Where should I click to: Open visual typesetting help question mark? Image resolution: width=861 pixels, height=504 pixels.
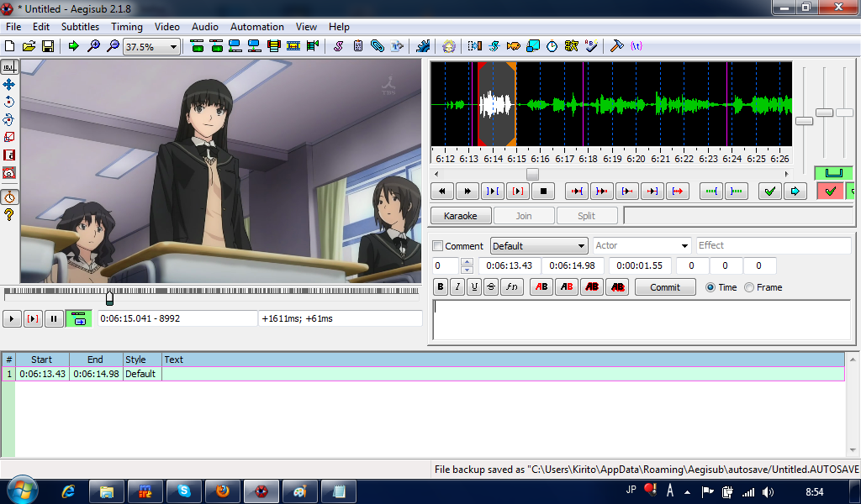[9, 214]
